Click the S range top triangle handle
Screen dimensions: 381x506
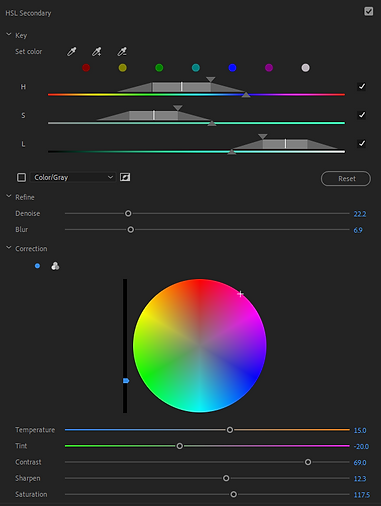178,108
